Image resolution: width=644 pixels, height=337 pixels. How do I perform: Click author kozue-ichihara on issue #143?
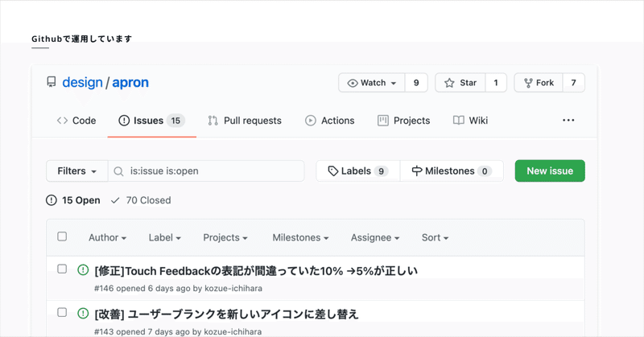click(233, 331)
